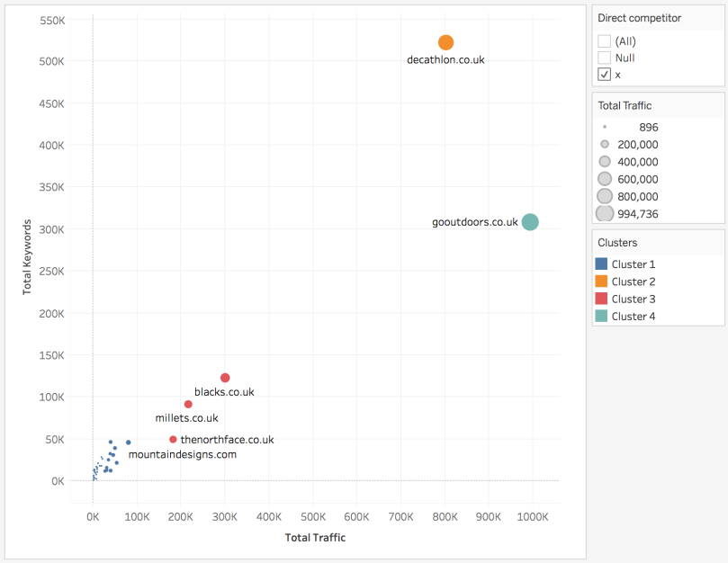Screen dimensions: 728x563
Task: Click the decathlon.co.uk orange data point
Action: point(445,42)
